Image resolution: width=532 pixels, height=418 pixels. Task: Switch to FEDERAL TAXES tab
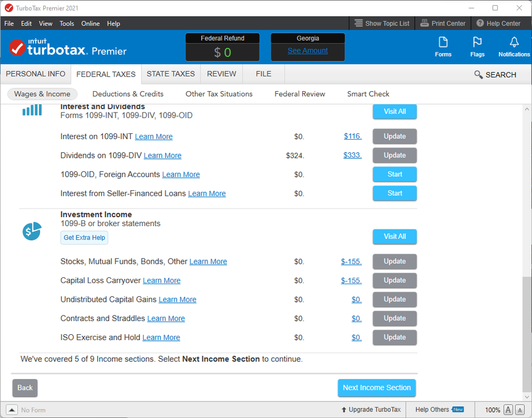pyautogui.click(x=106, y=74)
